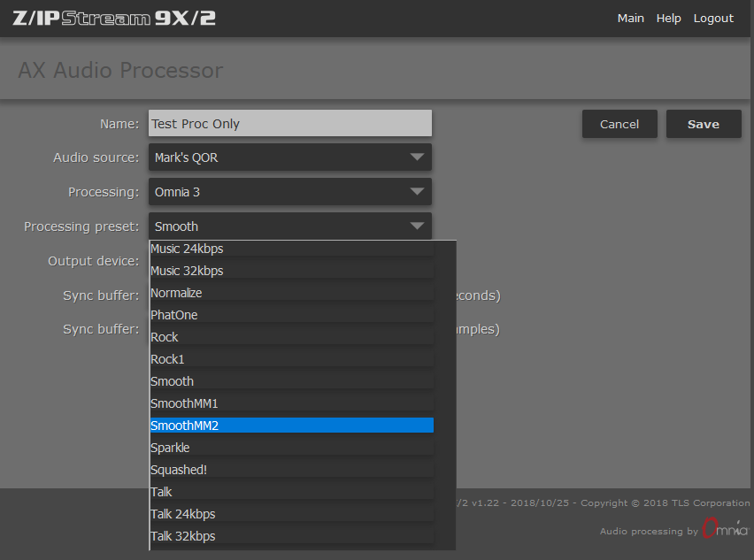Open the Help link
This screenshot has height=560, width=754.
tap(668, 19)
